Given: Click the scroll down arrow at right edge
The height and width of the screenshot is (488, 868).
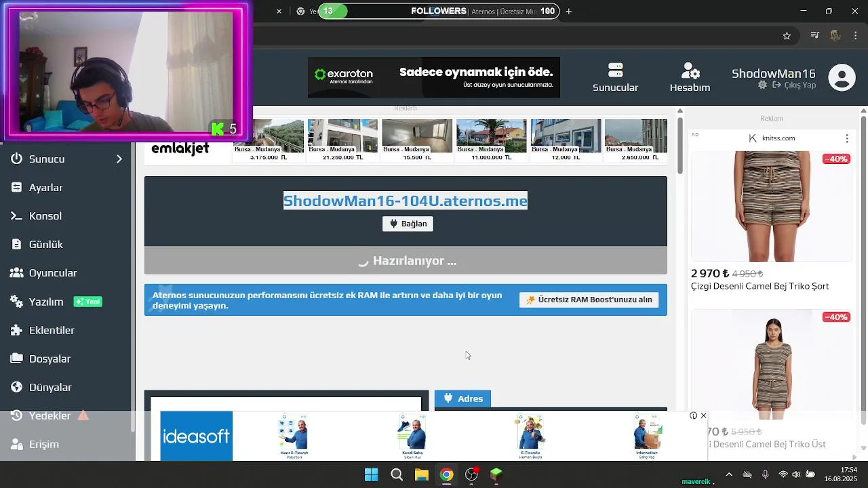Looking at the screenshot, I should [863, 448].
